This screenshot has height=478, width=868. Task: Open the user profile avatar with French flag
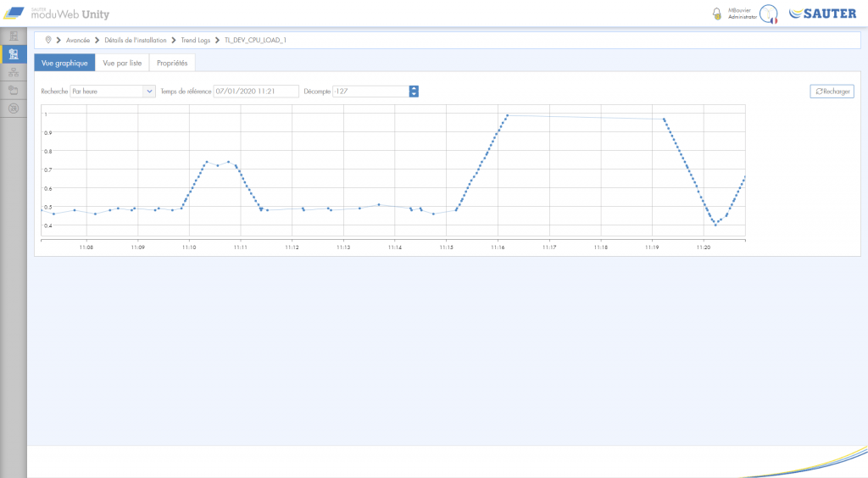[x=768, y=14]
